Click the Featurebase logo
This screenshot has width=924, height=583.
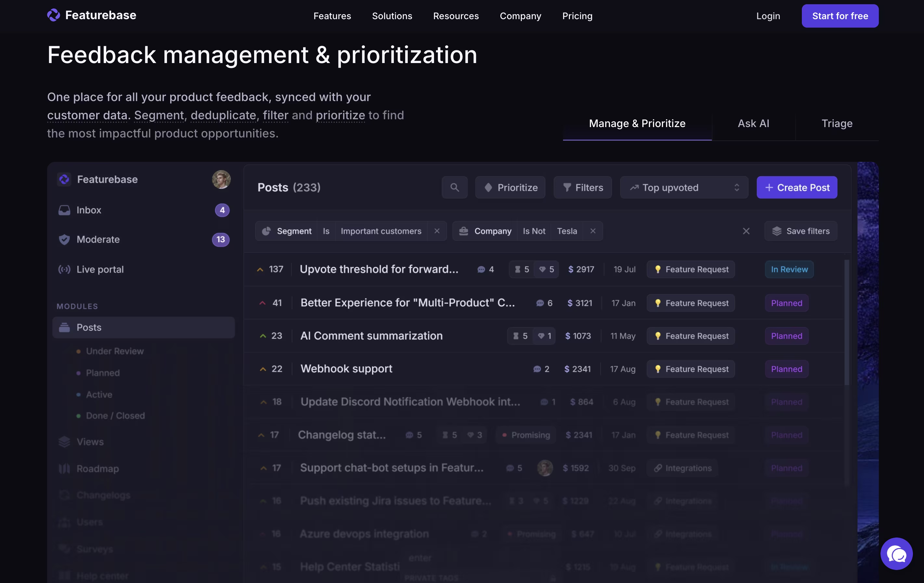coord(91,15)
